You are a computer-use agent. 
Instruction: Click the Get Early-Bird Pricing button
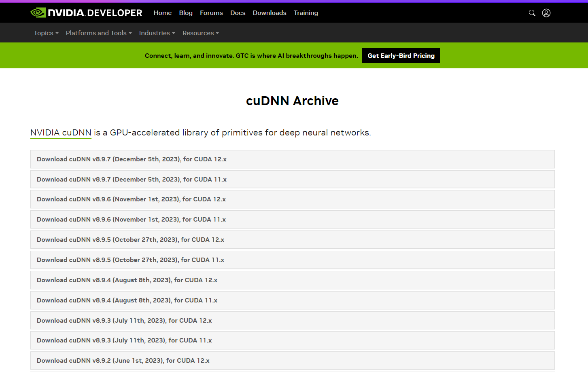[401, 56]
